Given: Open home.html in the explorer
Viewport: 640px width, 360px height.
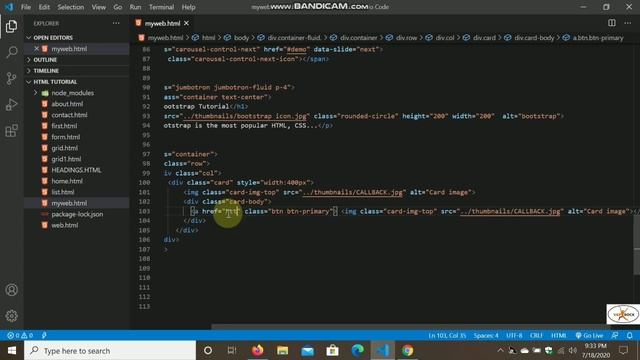Looking at the screenshot, I should pos(67,181).
